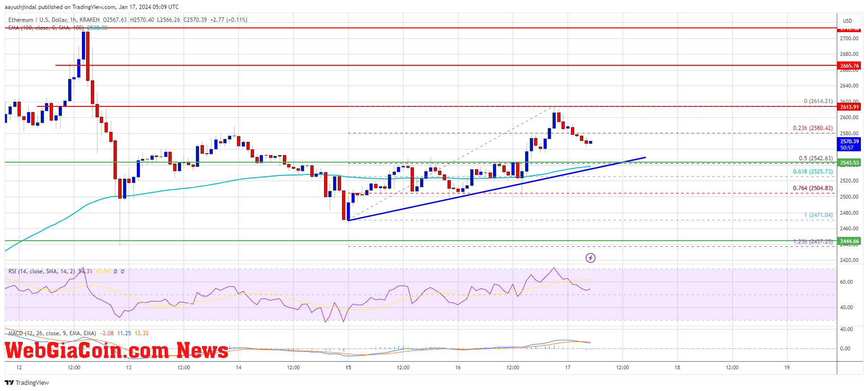Click the MACD value -2.08 in legend
Image resolution: width=868 pixels, height=391 pixels.
(x=106, y=333)
